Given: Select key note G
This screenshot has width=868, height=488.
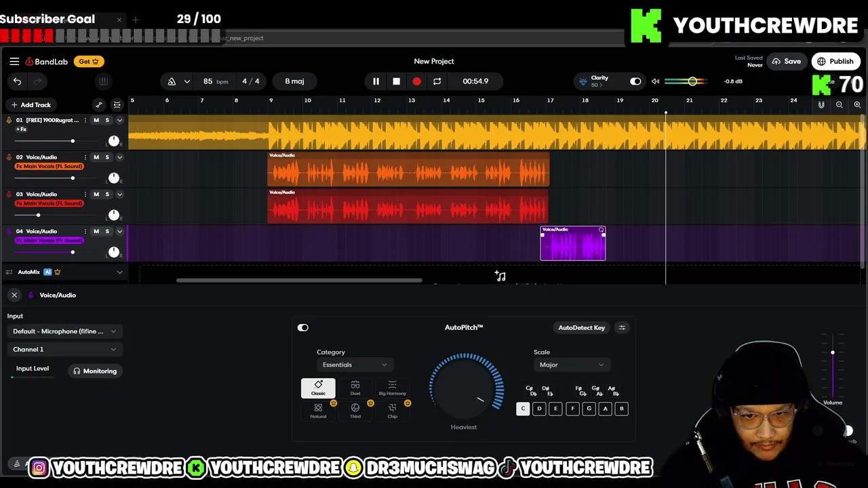Looking at the screenshot, I should pos(589,409).
